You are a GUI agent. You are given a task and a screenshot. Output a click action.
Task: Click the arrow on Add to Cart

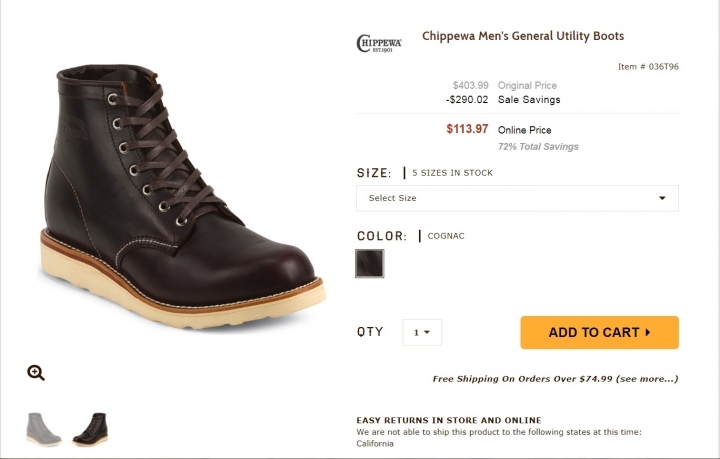(x=648, y=332)
